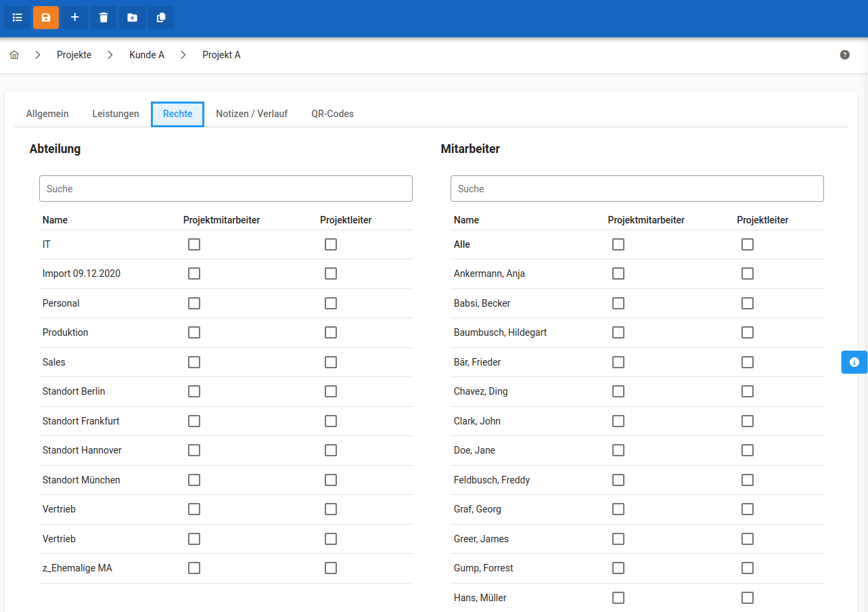
Task: Click the Sales department name
Action: (54, 362)
